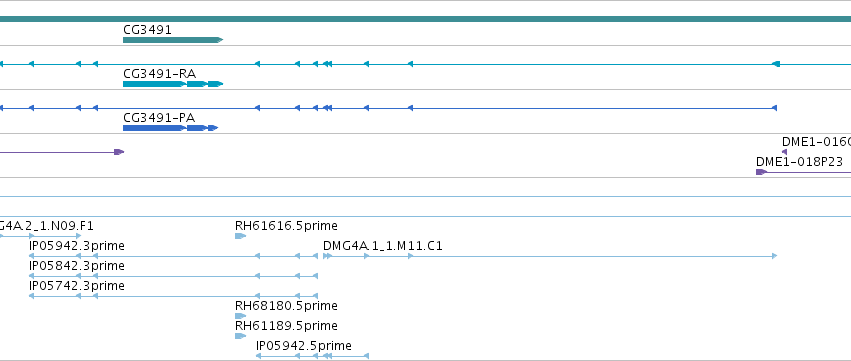This screenshot has width=851, height=361.
Task: Click the purple arrow ending before CG3491-PA
Action: (x=62, y=152)
